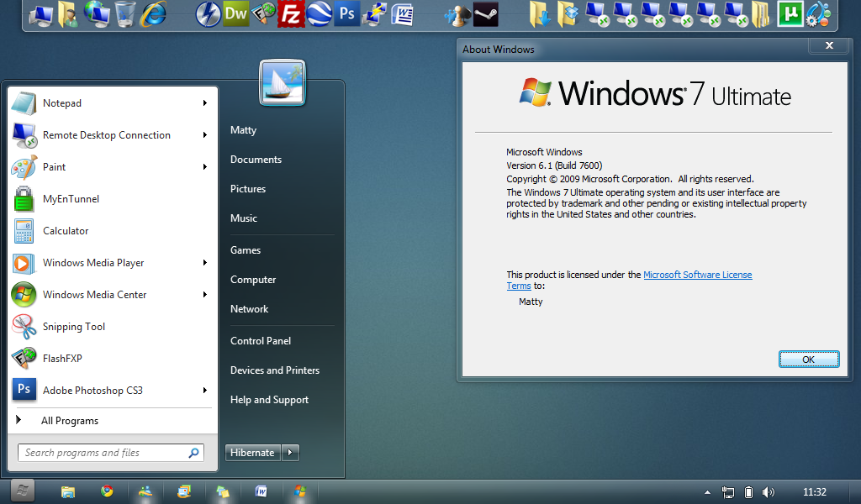Screen dimensions: 861x504
Task: Launch FileZilla from the dock
Action: [291, 13]
